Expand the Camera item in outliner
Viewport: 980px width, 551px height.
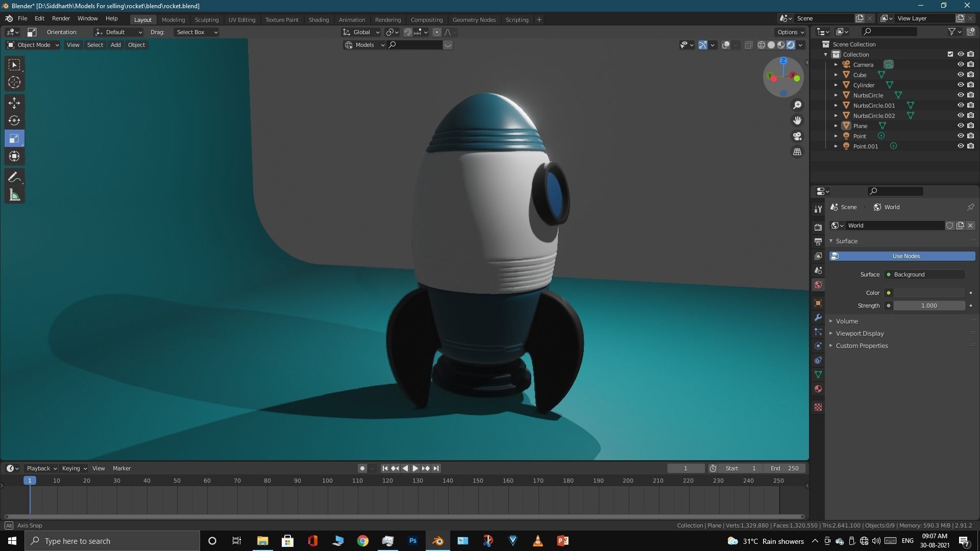pyautogui.click(x=836, y=65)
